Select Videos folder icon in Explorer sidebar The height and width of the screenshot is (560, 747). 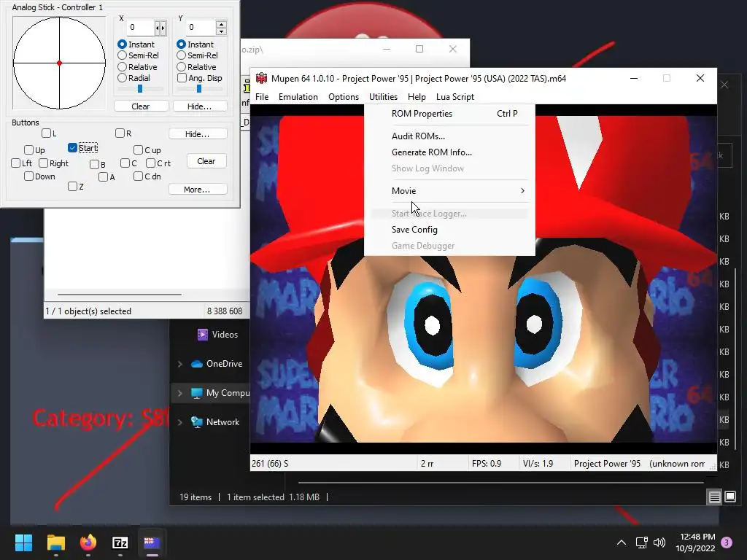tap(203, 335)
